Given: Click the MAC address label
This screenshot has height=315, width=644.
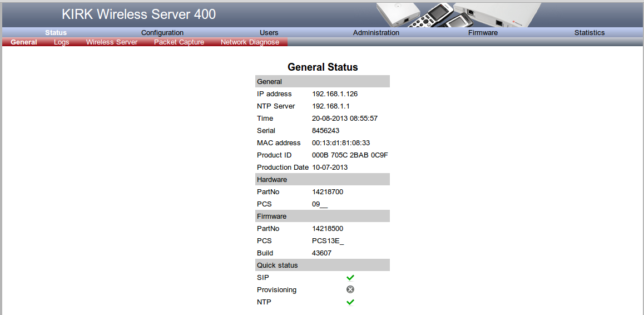Looking at the screenshot, I should click(279, 143).
